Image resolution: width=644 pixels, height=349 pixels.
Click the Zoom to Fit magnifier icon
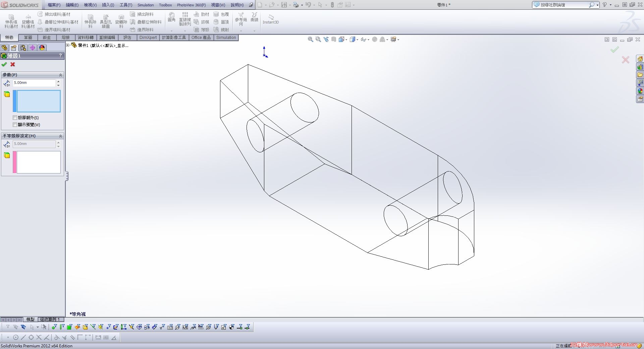click(311, 40)
